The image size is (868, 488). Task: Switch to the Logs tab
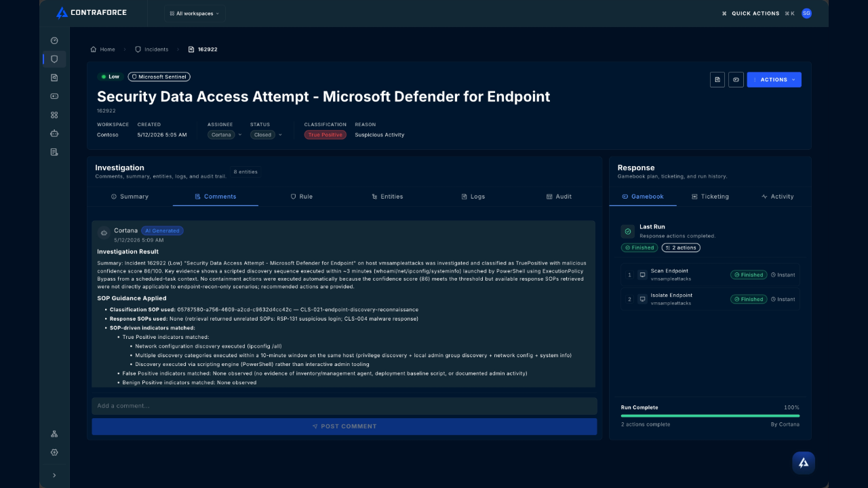(473, 197)
